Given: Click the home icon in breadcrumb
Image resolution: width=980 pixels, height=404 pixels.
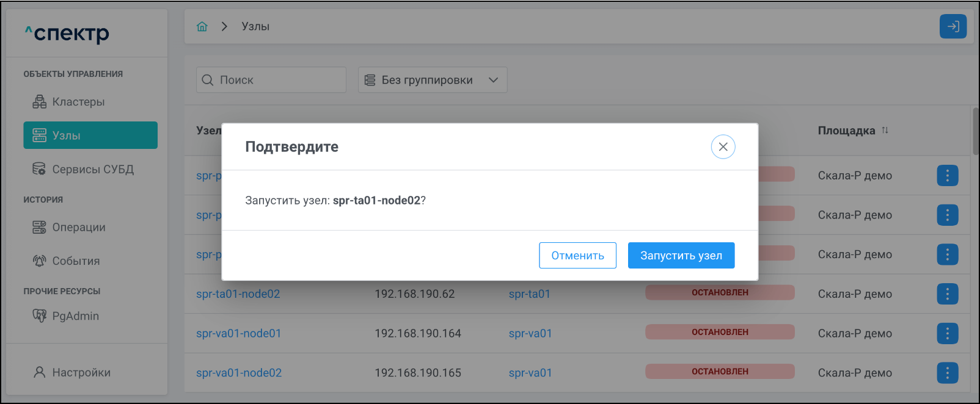Looking at the screenshot, I should coord(202,26).
